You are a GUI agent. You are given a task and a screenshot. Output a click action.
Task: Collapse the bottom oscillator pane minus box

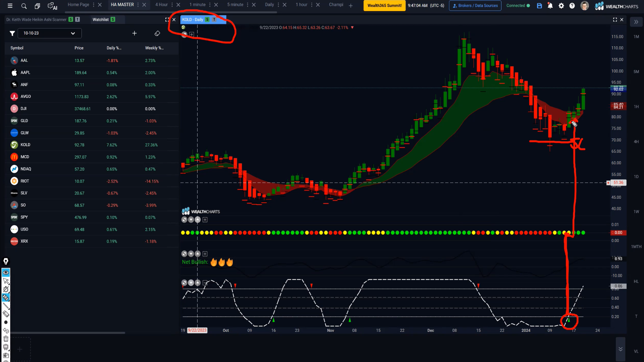pyautogui.click(x=205, y=283)
